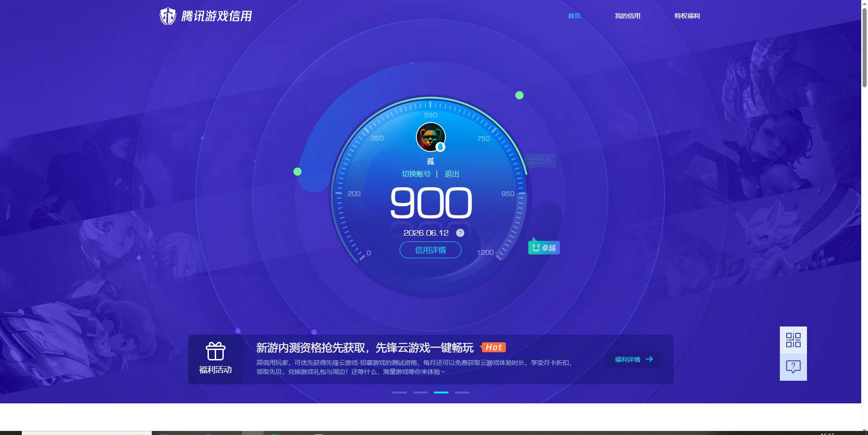Click the gauge label 950
The image size is (868, 435).
click(508, 194)
